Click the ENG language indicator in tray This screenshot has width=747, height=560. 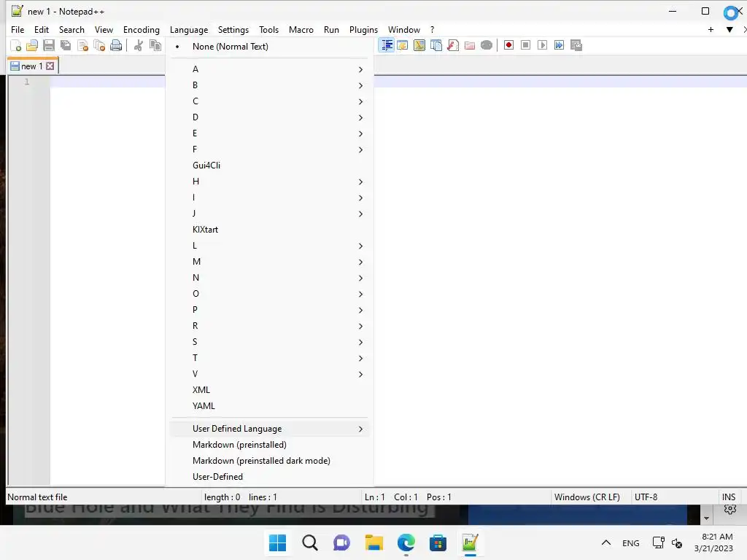click(631, 542)
